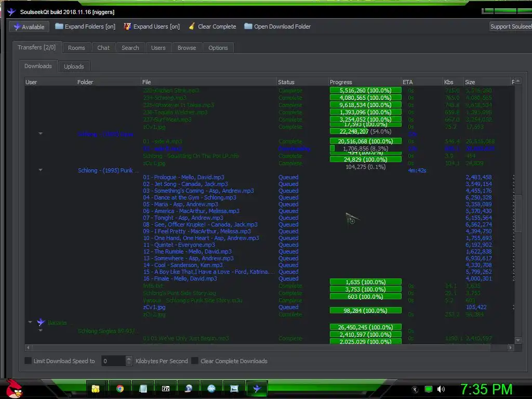This screenshot has width=532, height=399.
Task: Open the file explorer taskbar icon
Action: point(96,389)
